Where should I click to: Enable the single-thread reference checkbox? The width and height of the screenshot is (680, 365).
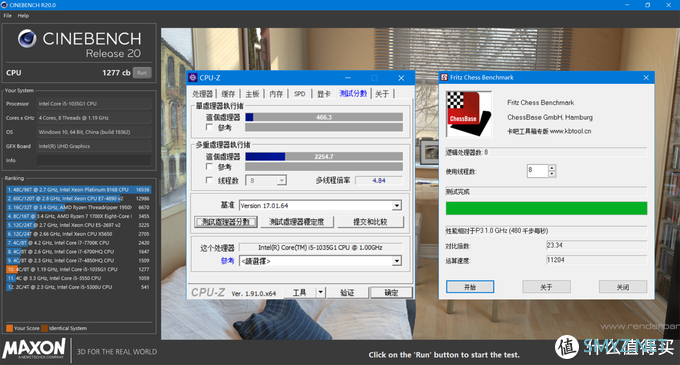(x=209, y=127)
